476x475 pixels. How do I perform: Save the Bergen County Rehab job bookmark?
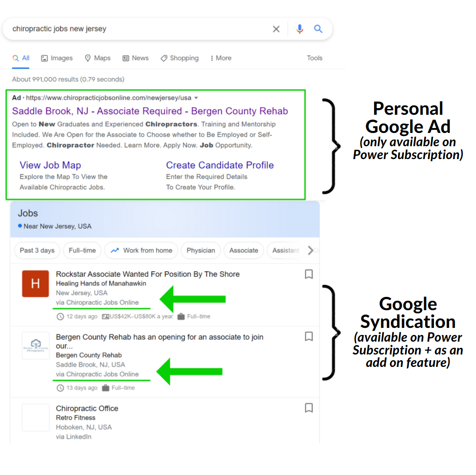coord(309,336)
